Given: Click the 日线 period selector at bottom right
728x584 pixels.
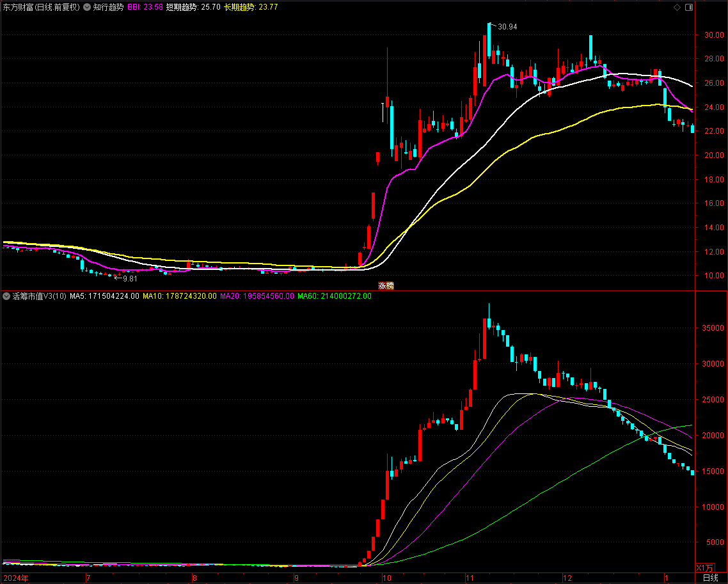Looking at the screenshot, I should (710, 578).
